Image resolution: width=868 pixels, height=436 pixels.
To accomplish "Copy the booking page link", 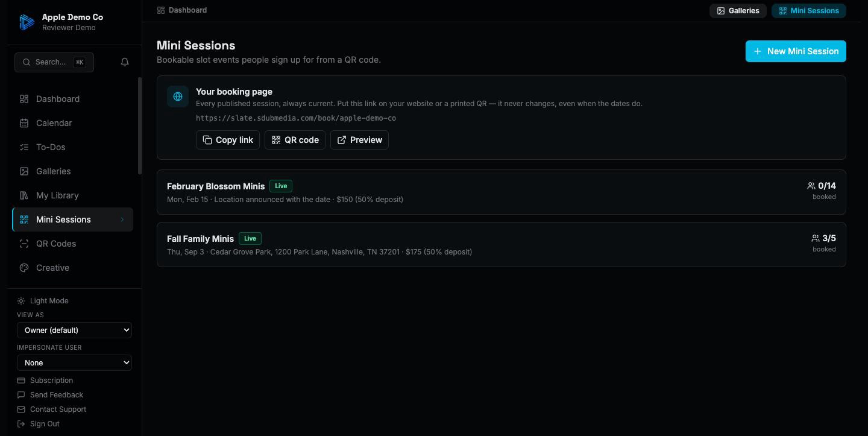I will pos(228,140).
